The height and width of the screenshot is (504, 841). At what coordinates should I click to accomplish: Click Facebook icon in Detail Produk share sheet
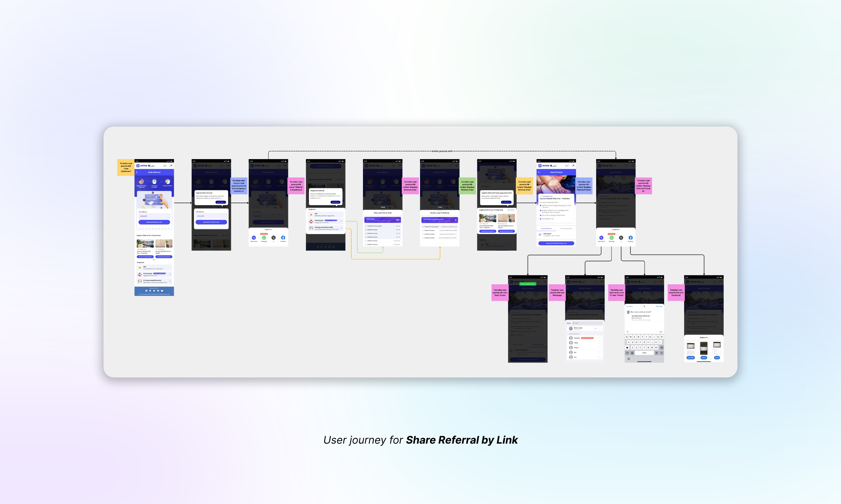[630, 238]
